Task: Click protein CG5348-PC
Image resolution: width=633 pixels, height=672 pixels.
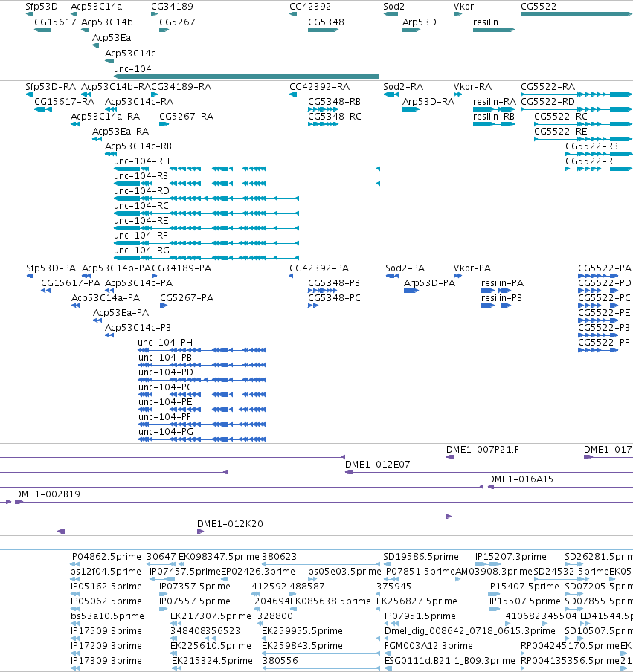Action: pyautogui.click(x=313, y=306)
